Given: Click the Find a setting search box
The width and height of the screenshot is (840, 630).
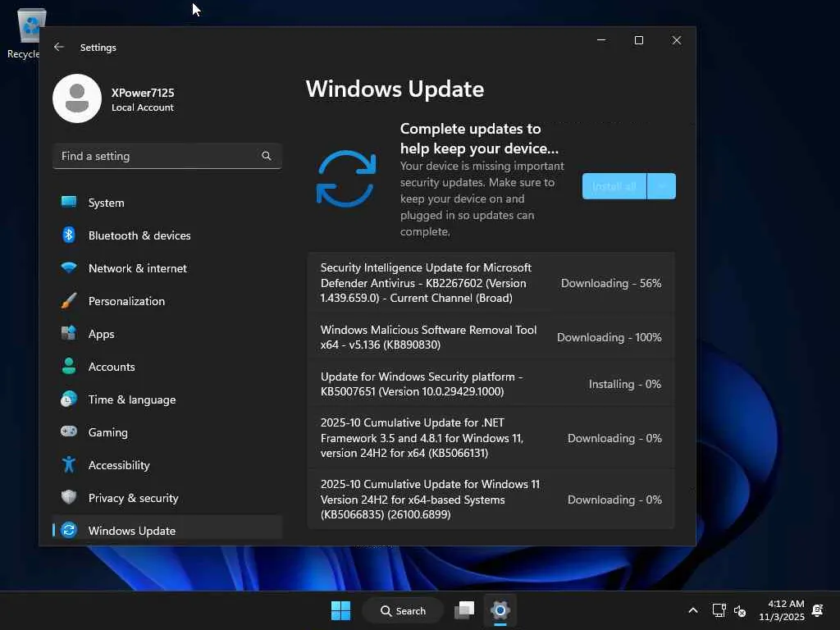Looking at the screenshot, I should point(167,156).
